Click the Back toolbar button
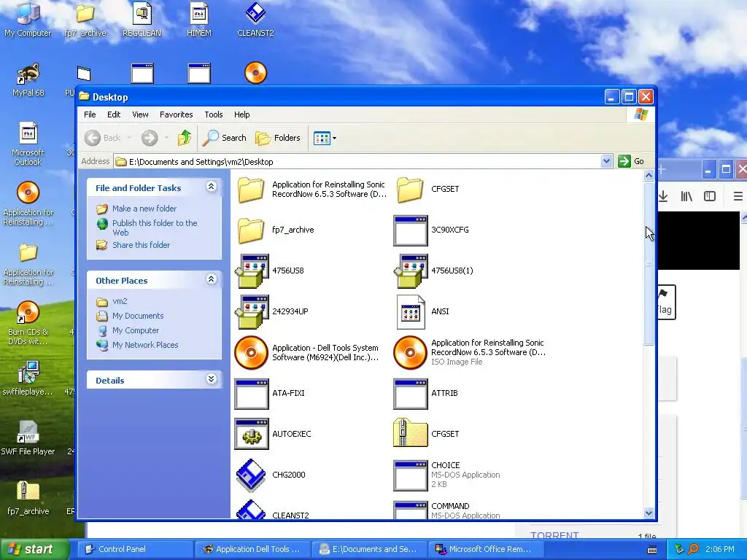Viewport: 747px width, 560px height. 104,138
